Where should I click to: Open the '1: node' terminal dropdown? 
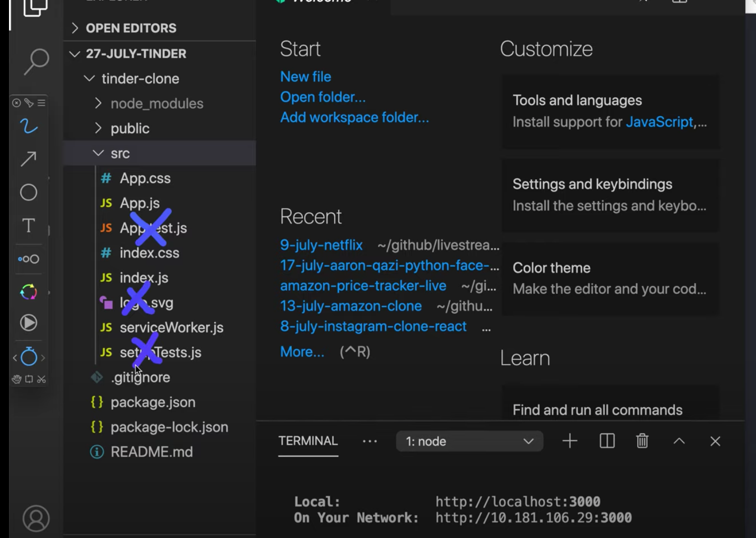point(469,441)
